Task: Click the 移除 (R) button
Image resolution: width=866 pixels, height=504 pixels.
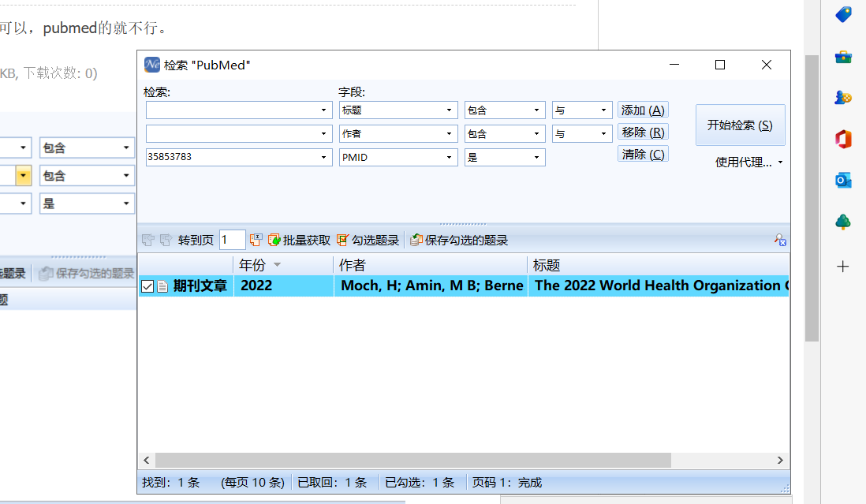Action: pos(643,133)
